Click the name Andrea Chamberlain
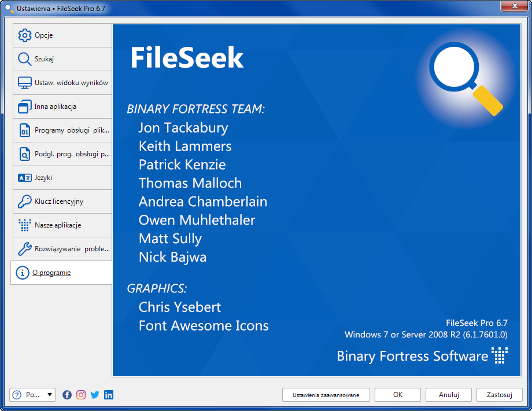 203,202
